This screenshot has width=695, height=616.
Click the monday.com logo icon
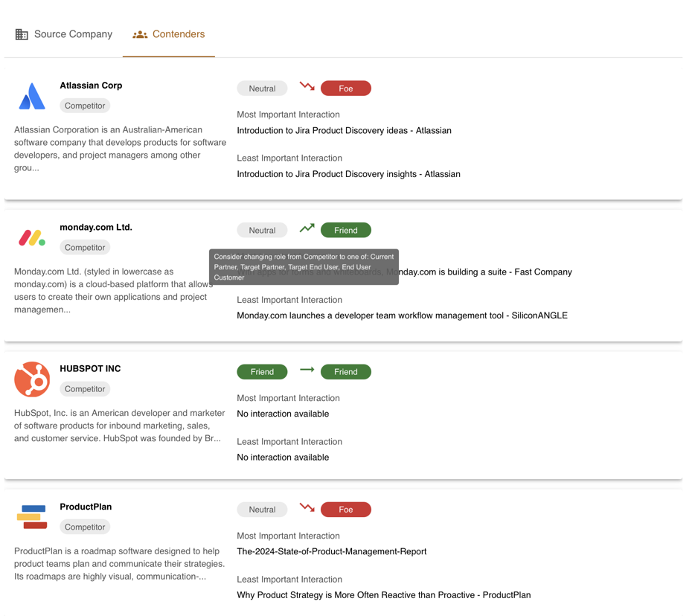tap(32, 238)
